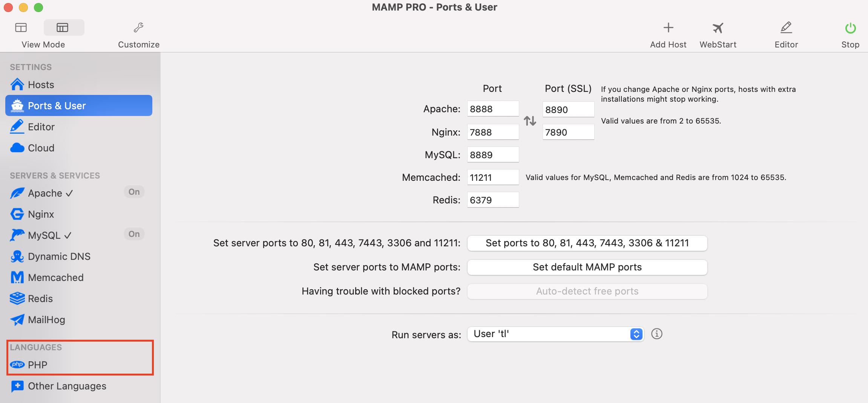Toggle MySQL off
This screenshot has height=403, width=868.
coord(134,234)
